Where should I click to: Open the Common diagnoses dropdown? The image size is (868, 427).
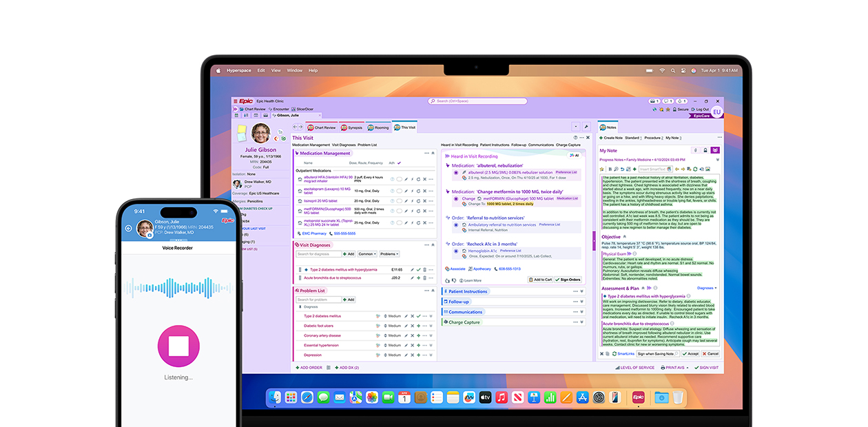point(367,254)
